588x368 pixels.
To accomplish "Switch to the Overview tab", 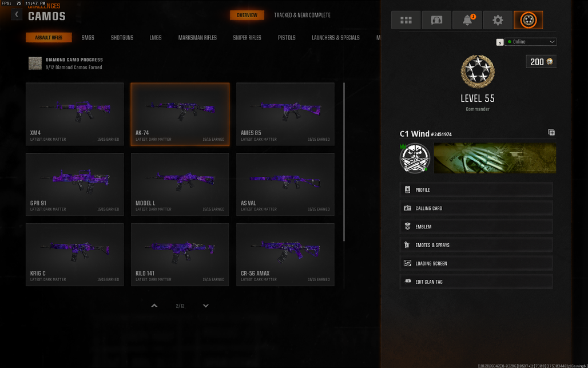I will (247, 15).
